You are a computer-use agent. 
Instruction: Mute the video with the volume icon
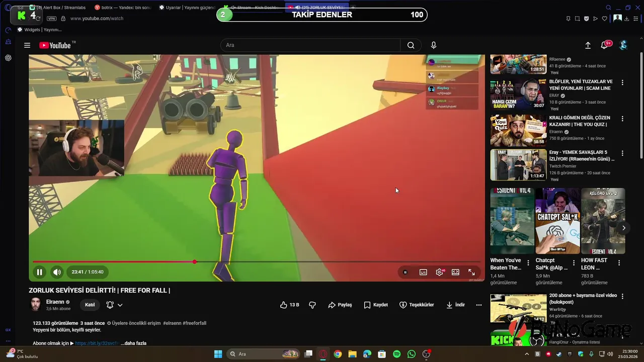pyautogui.click(x=57, y=272)
